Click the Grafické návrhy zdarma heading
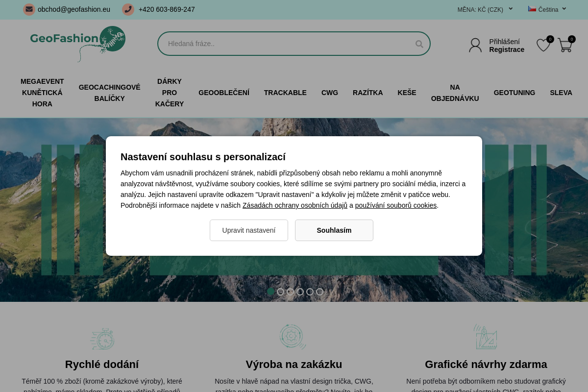588x392 pixels. tap(486, 365)
